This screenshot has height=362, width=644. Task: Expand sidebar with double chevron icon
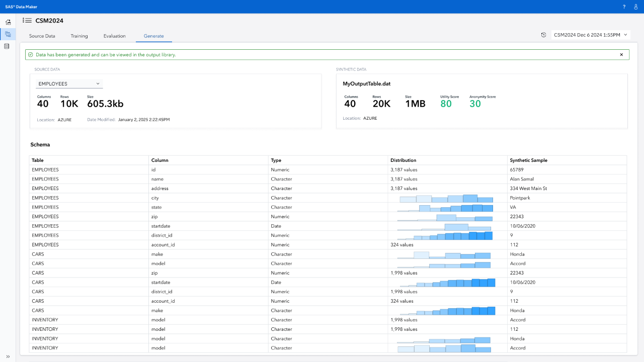point(8,356)
